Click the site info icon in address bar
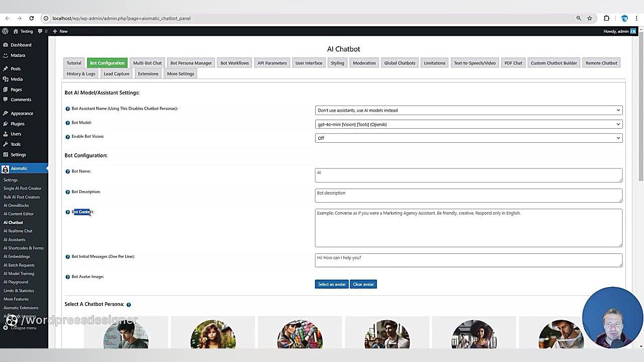Image resolution: width=644 pixels, height=362 pixels. (46, 18)
